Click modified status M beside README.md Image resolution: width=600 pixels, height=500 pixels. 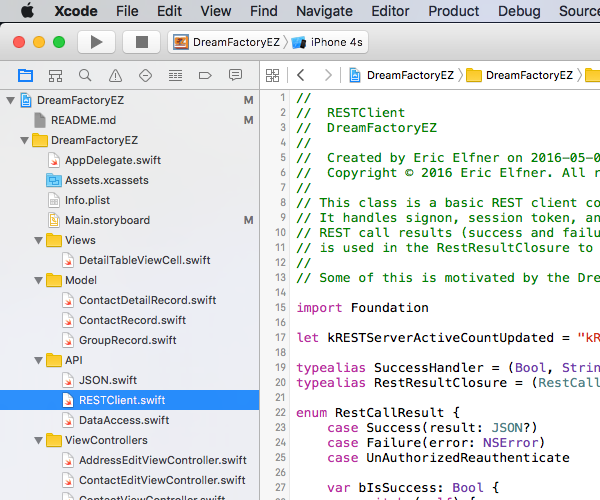point(249,120)
